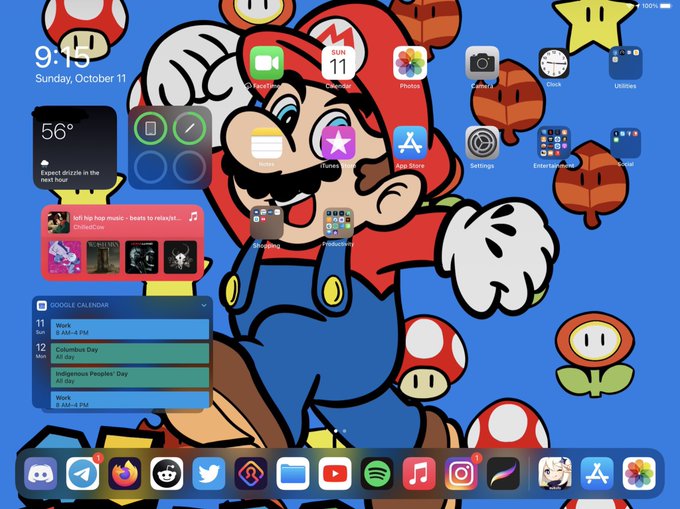680x509 pixels.
Task: Open the Settings app
Action: [482, 143]
